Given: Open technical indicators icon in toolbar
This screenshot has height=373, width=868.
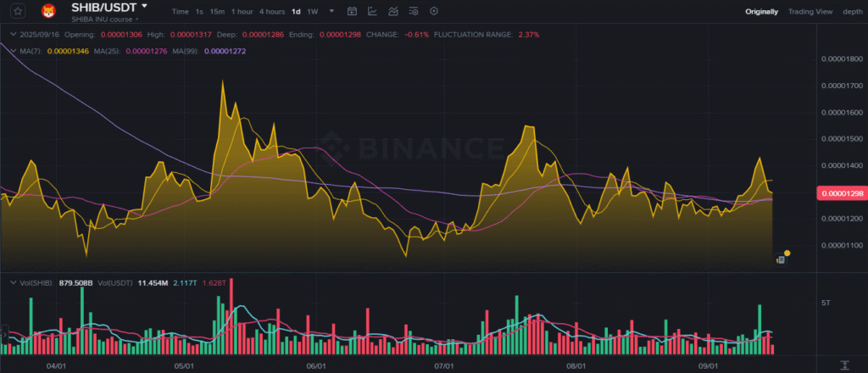Looking at the screenshot, I should 393,11.
